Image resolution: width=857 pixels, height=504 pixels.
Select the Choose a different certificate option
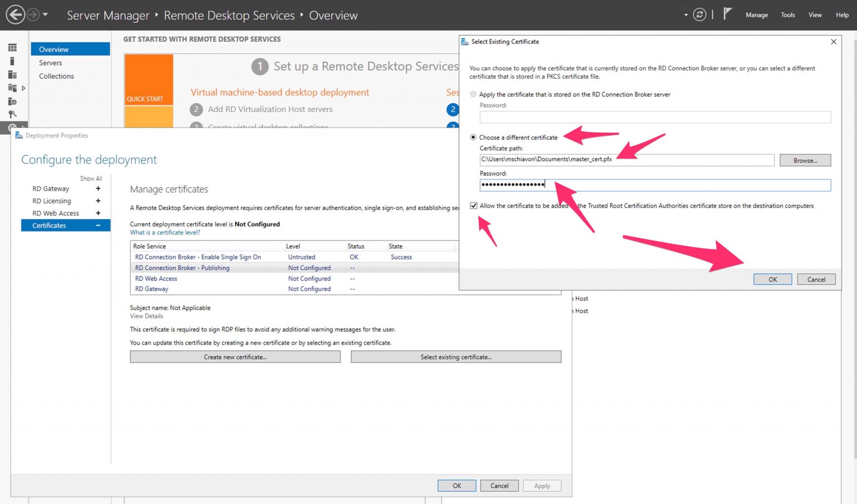pos(473,137)
